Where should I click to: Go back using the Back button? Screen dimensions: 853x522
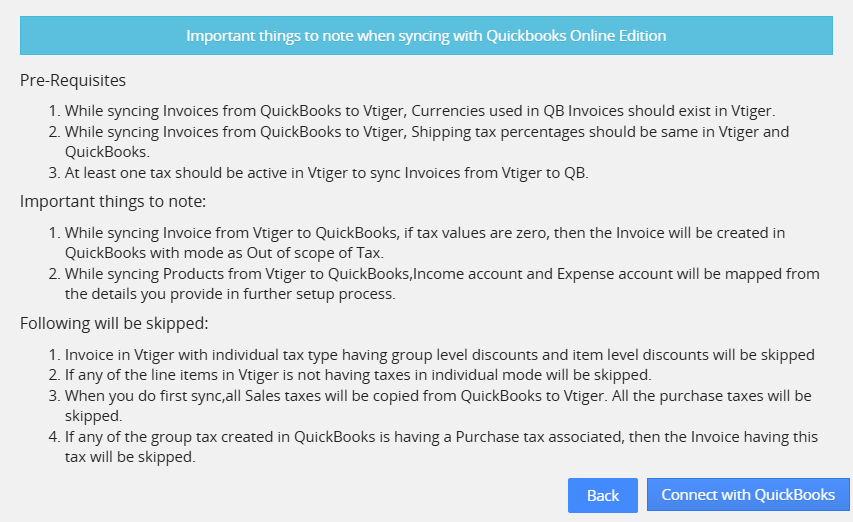pyautogui.click(x=603, y=495)
